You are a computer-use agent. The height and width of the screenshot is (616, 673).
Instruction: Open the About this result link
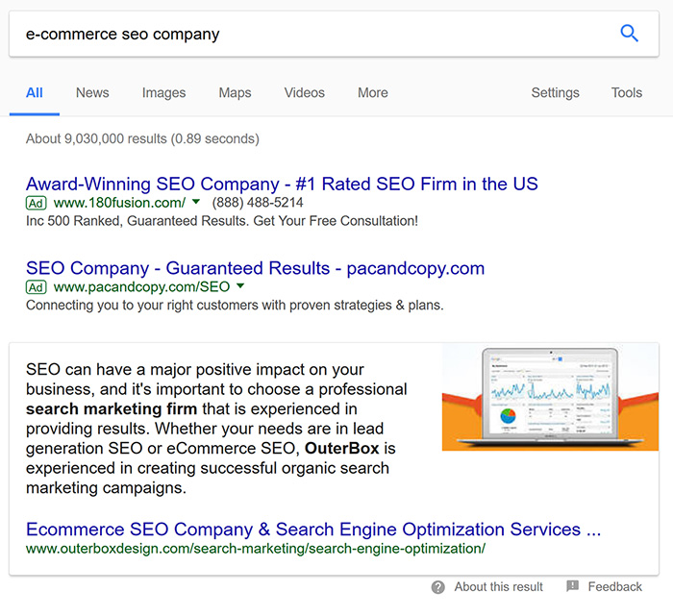click(499, 587)
